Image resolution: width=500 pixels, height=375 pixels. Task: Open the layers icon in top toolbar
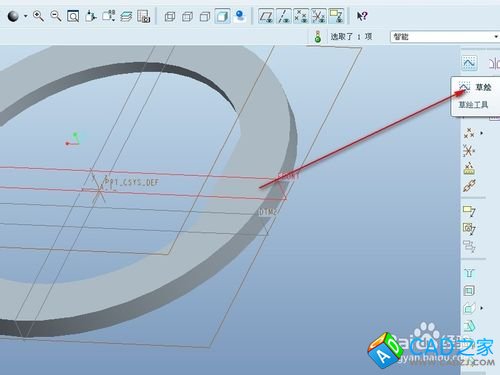point(126,16)
